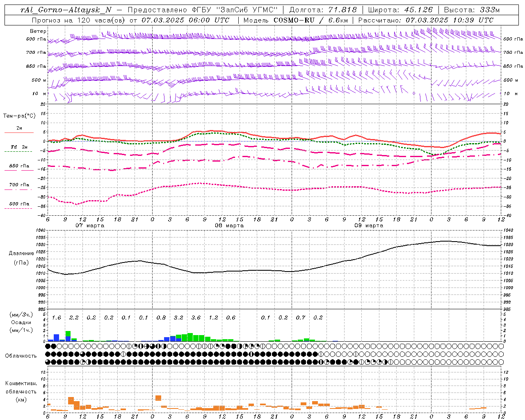This screenshot has width=525, height=420.
Task: Click the longitude value "Долгота: 71.818"
Action: pos(323,10)
